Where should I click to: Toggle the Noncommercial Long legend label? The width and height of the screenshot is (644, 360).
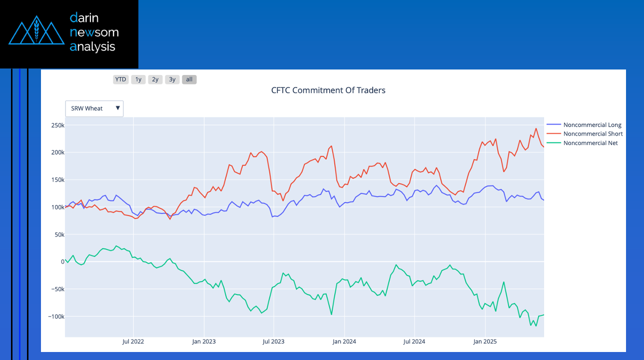[592, 125]
